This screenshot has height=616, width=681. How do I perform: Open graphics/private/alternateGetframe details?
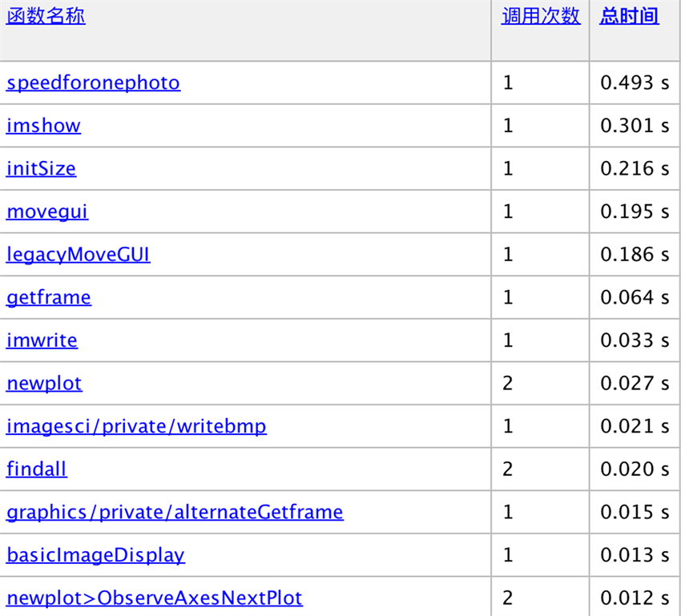click(x=175, y=512)
